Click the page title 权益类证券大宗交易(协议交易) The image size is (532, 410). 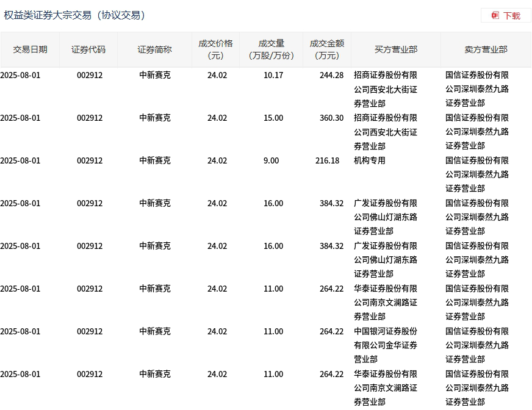[x=74, y=15]
